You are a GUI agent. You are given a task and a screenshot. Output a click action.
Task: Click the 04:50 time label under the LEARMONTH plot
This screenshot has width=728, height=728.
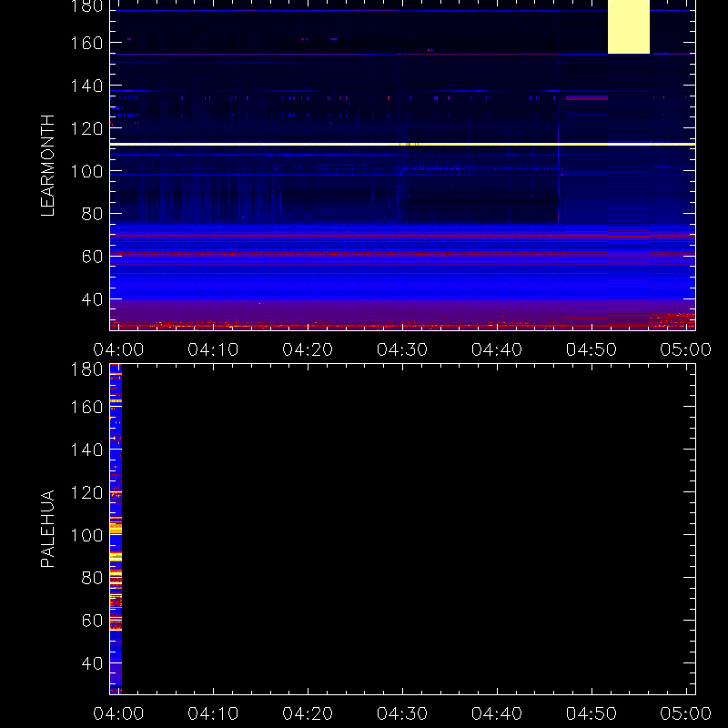click(591, 349)
